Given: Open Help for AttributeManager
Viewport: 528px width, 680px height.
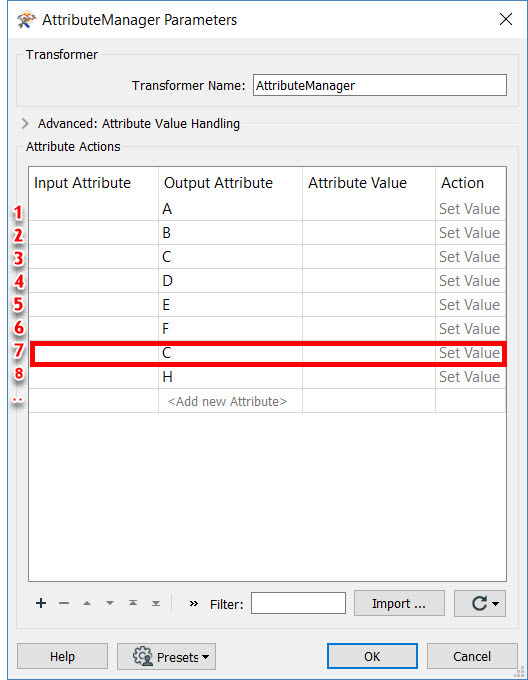Looking at the screenshot, I should click(x=62, y=656).
